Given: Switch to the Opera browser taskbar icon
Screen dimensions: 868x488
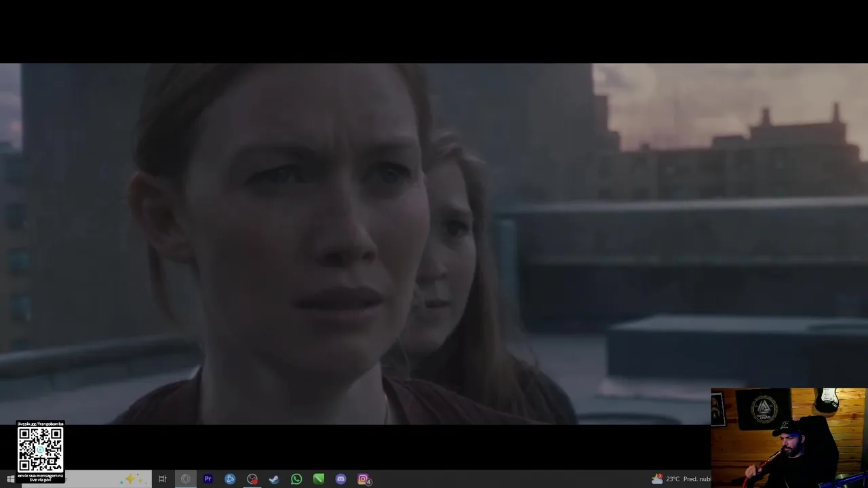Looking at the screenshot, I should pyautogui.click(x=185, y=479).
